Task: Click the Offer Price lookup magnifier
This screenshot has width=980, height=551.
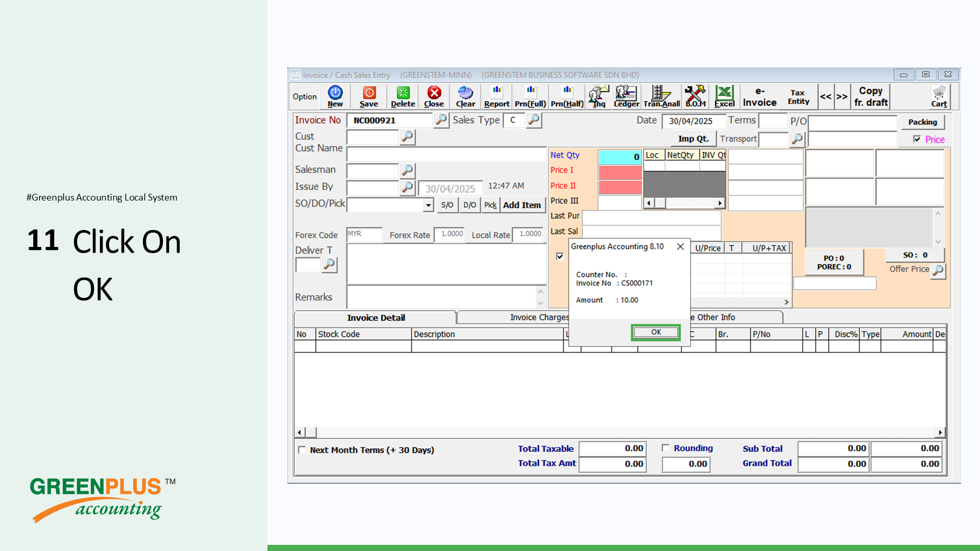Action: coord(938,271)
